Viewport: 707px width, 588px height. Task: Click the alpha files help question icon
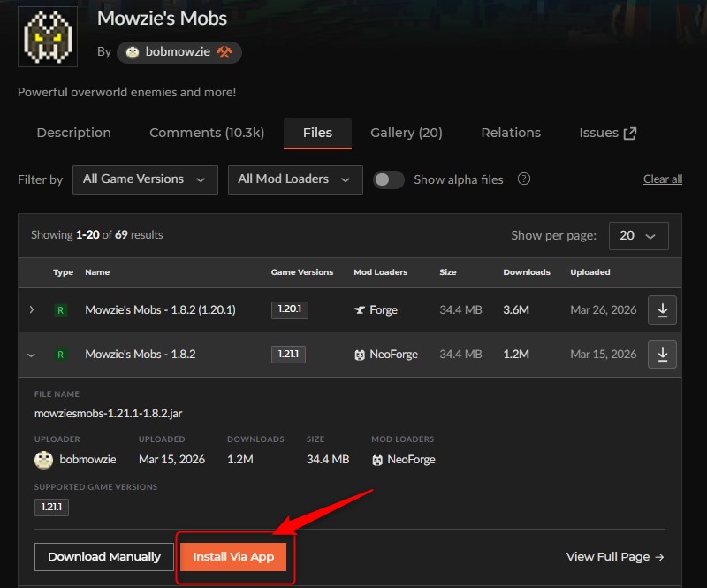[x=523, y=179]
